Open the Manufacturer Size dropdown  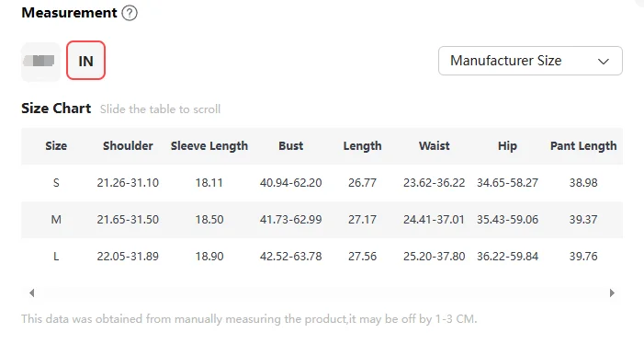click(x=530, y=61)
